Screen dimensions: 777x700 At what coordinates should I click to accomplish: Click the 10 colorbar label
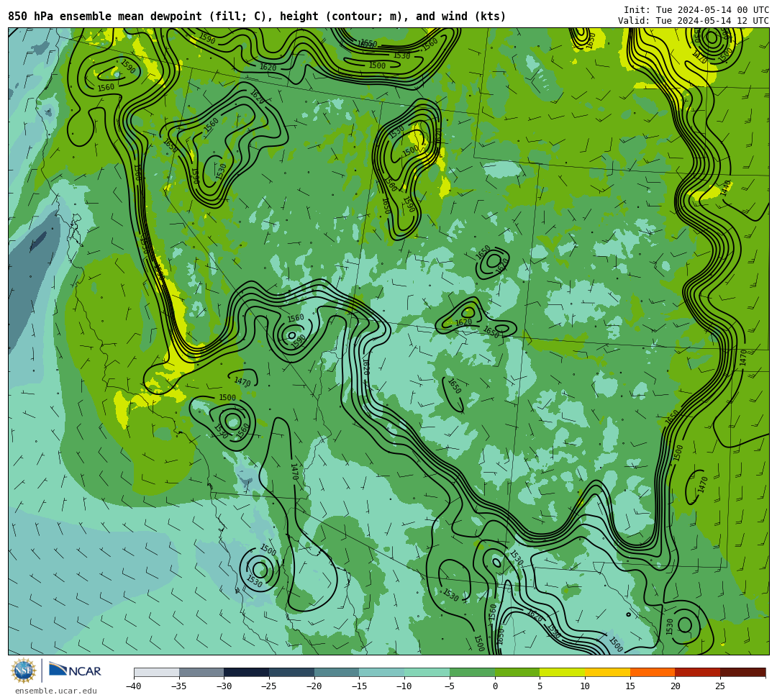point(585,686)
